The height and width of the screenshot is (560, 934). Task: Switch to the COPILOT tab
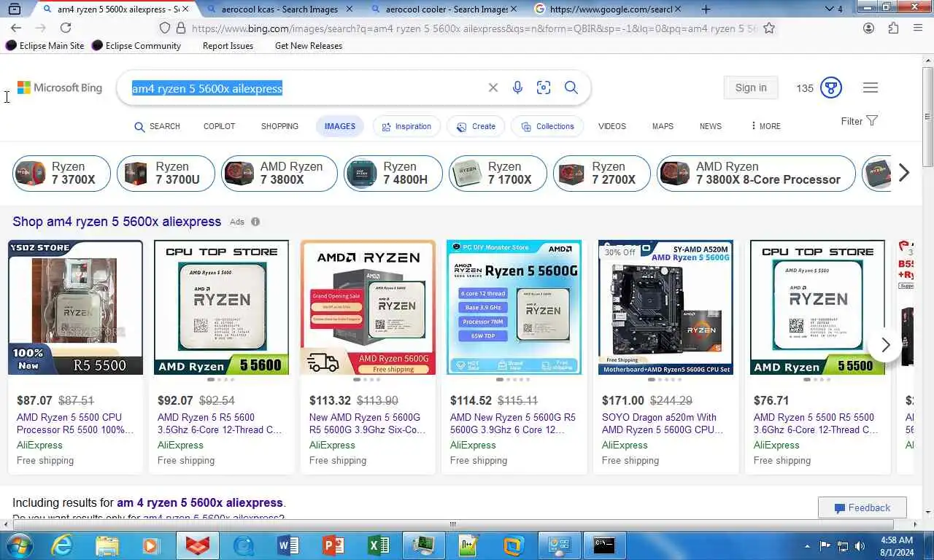[x=219, y=126]
